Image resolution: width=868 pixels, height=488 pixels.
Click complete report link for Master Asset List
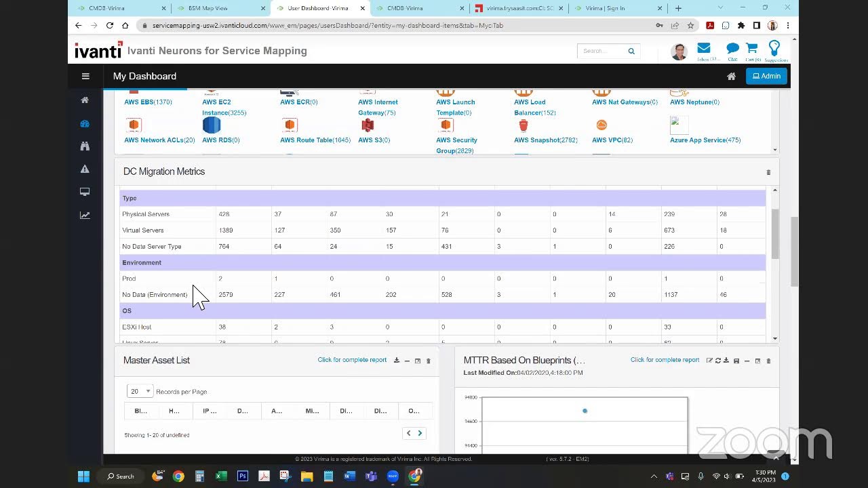tap(352, 360)
